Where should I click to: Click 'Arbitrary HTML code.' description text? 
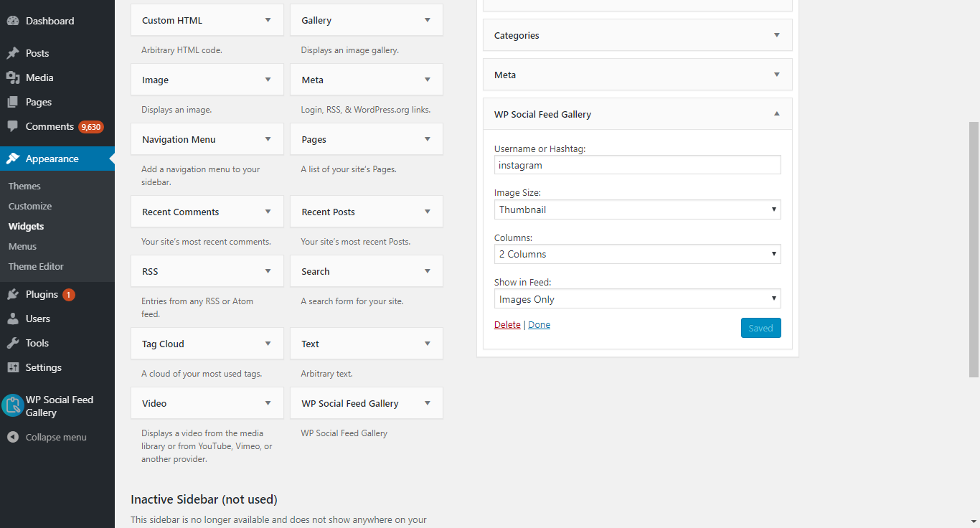click(x=182, y=50)
